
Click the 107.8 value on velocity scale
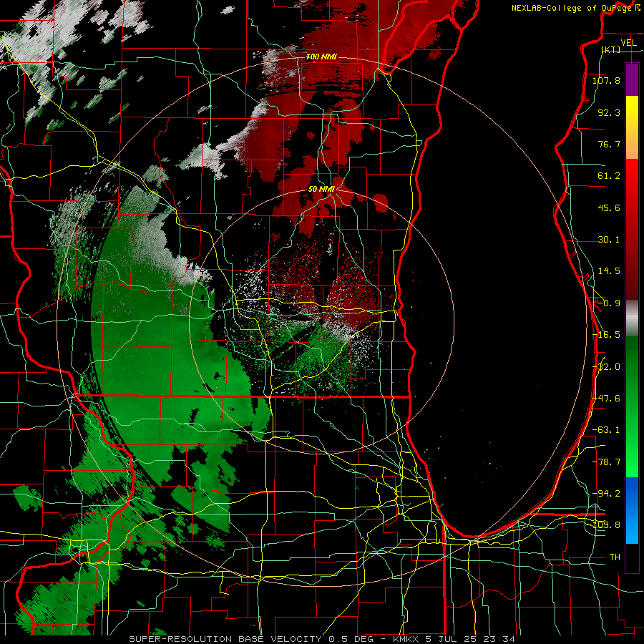(606, 80)
